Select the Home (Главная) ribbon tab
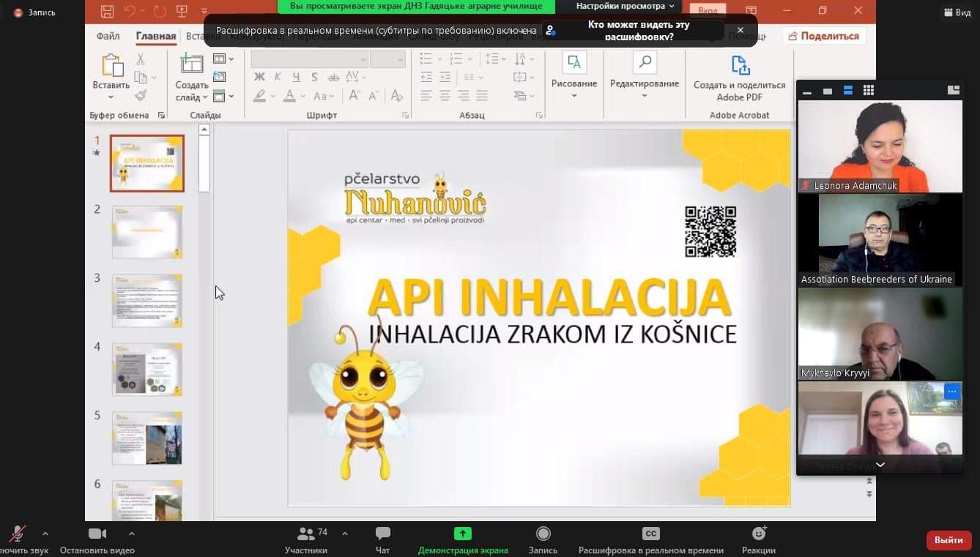 [156, 36]
